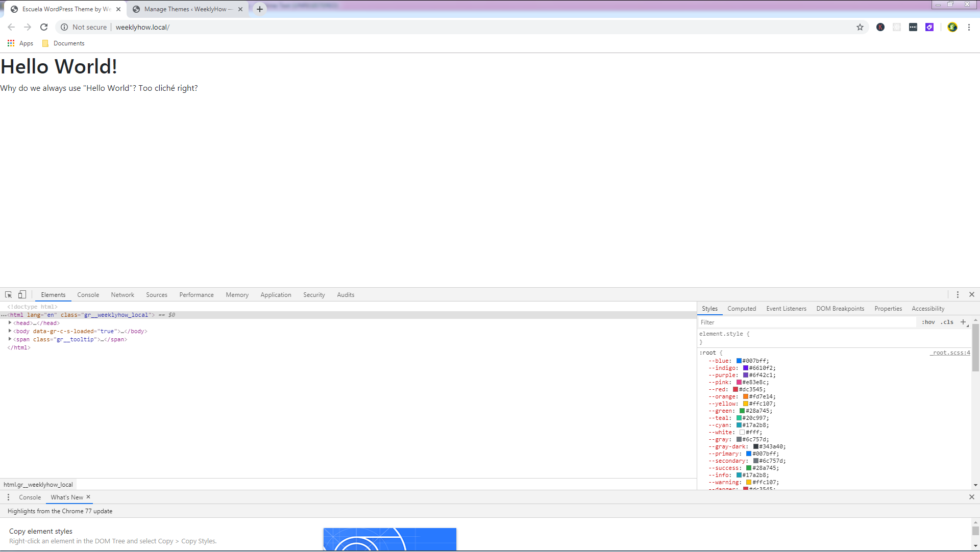Viewport: 980px width, 552px height.
Task: Open the Security panel tab
Action: tap(314, 295)
